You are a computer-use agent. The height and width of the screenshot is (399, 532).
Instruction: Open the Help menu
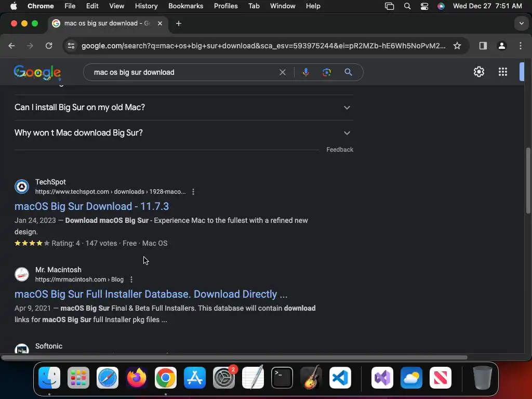(x=313, y=6)
